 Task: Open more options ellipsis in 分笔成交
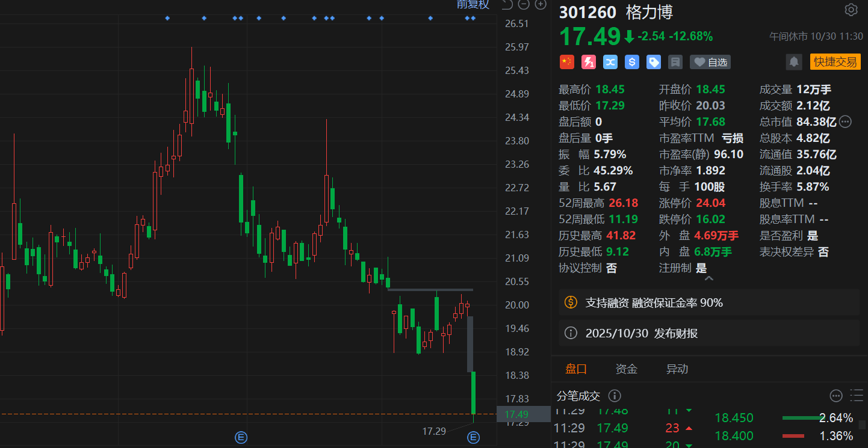pos(835,396)
